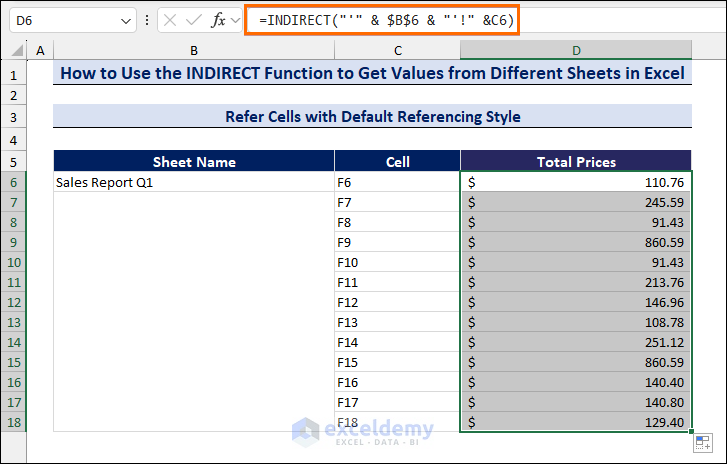
Task: Click the Cancel (X) formula bar button
Action: coord(172,20)
